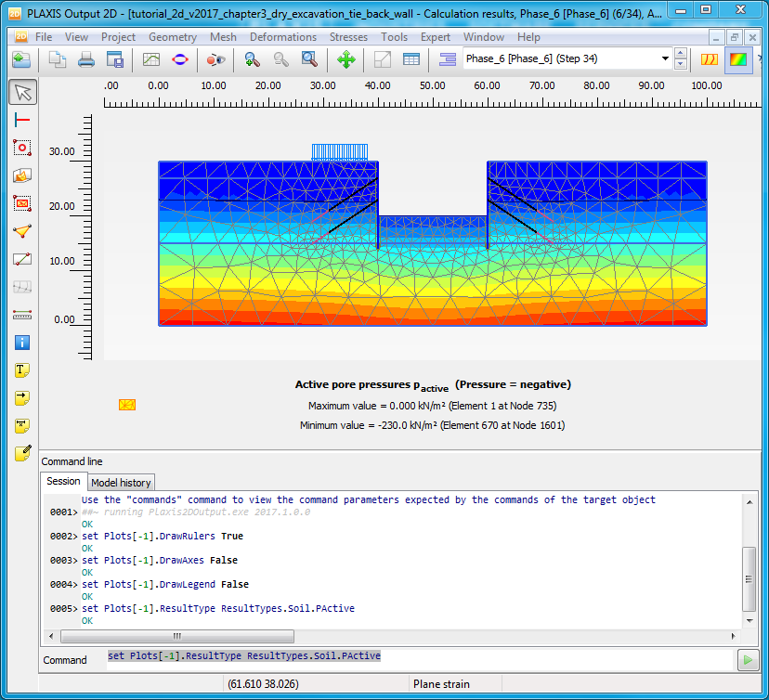Viewport: 769px width, 700px height.
Task: Open the Phase_6 step dropdown
Action: click(x=665, y=58)
